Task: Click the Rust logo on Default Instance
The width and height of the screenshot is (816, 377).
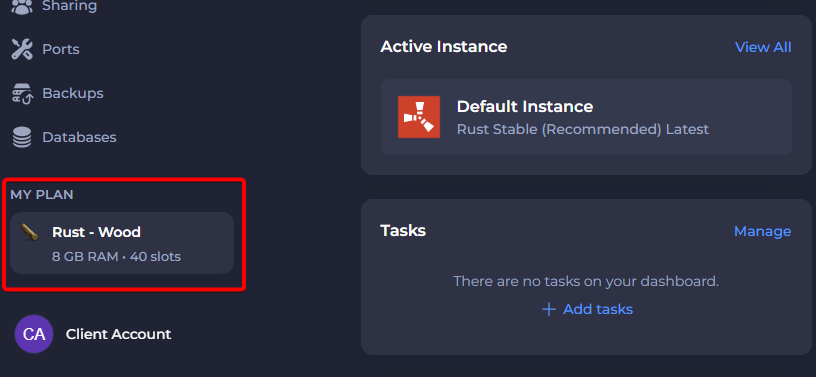Action: coord(419,117)
